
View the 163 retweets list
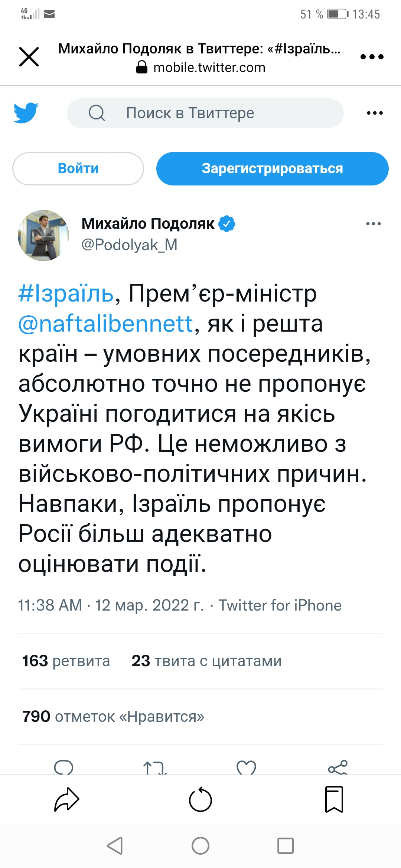pyautogui.click(x=66, y=661)
